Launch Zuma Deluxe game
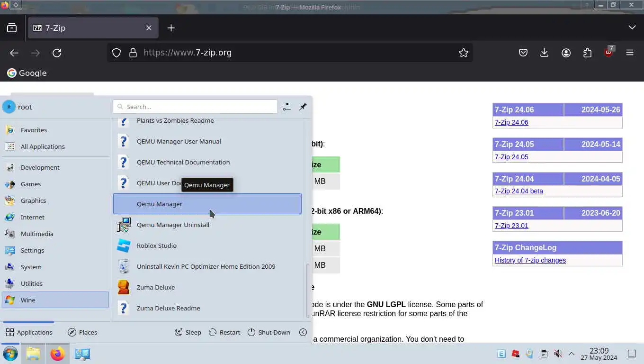Viewport: 644px width, 364px height. coord(207,287)
